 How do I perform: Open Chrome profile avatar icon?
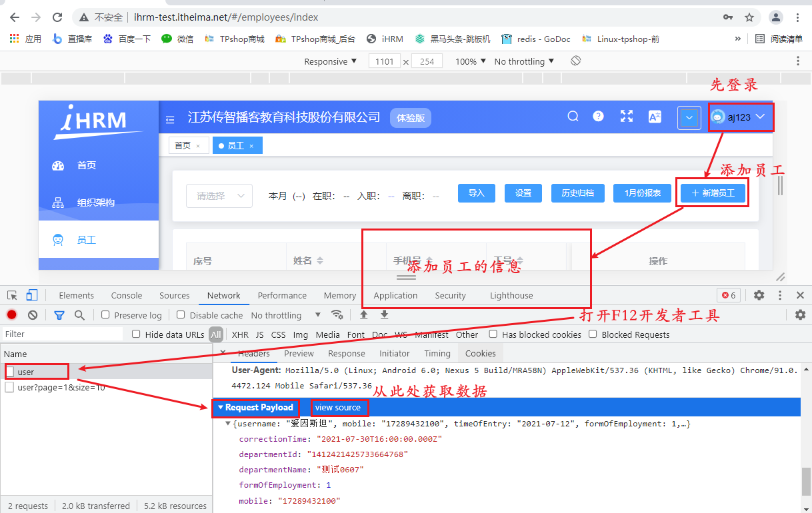click(776, 17)
